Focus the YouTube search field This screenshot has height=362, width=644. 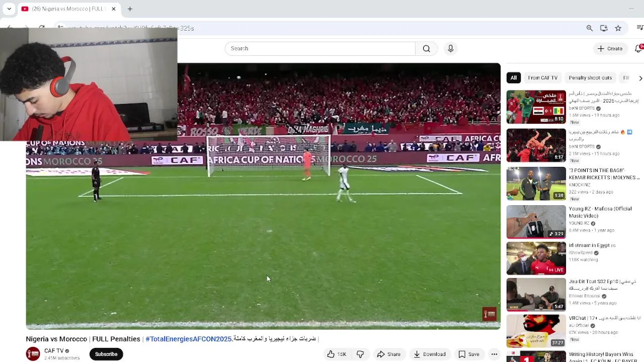pyautogui.click(x=320, y=49)
